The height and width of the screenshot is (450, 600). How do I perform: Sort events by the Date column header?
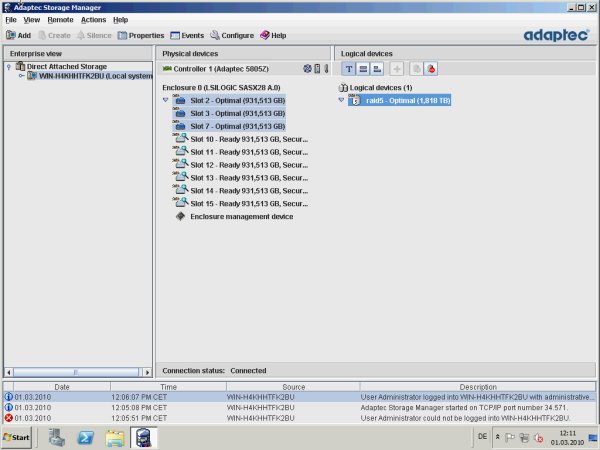pyautogui.click(x=62, y=387)
